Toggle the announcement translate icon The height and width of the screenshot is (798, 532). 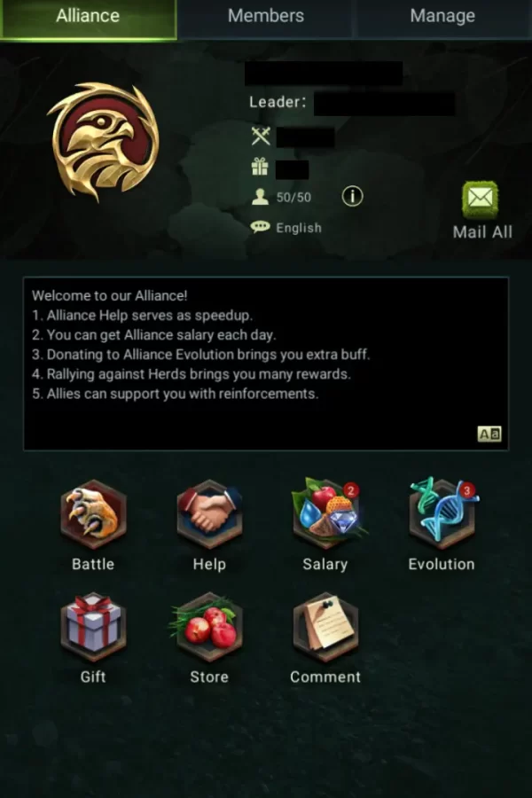click(x=489, y=434)
